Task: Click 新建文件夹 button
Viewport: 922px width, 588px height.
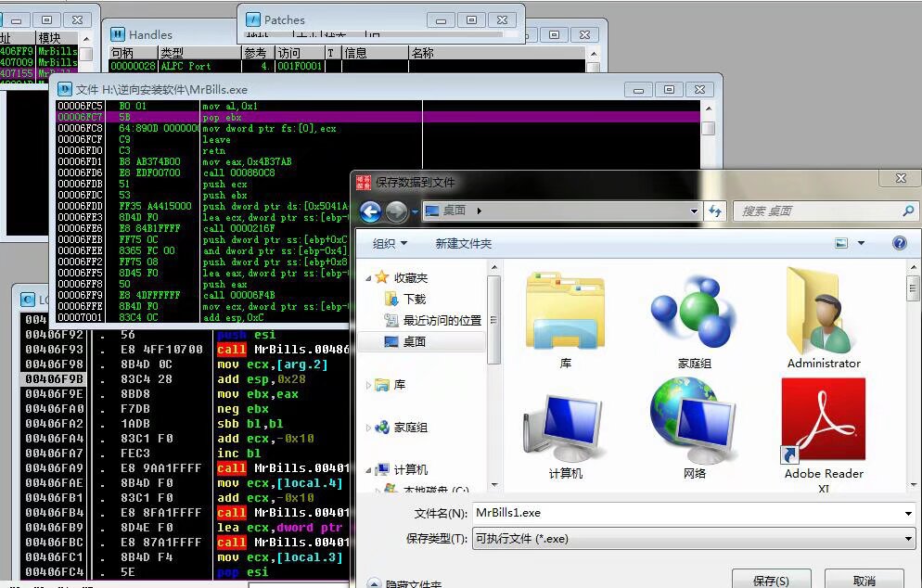Action: [464, 243]
